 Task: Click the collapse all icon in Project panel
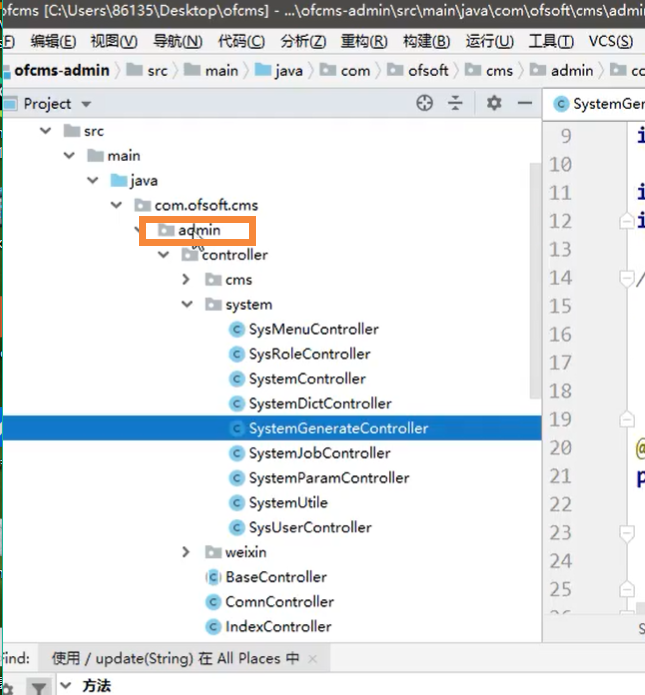(455, 103)
